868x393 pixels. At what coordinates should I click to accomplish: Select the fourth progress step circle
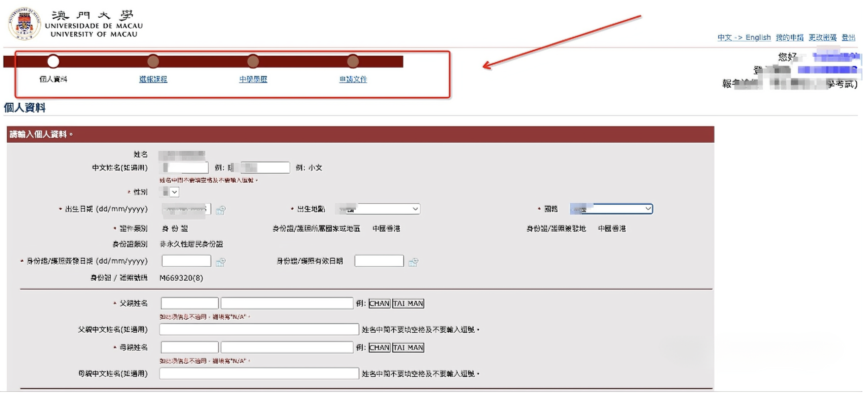(353, 61)
